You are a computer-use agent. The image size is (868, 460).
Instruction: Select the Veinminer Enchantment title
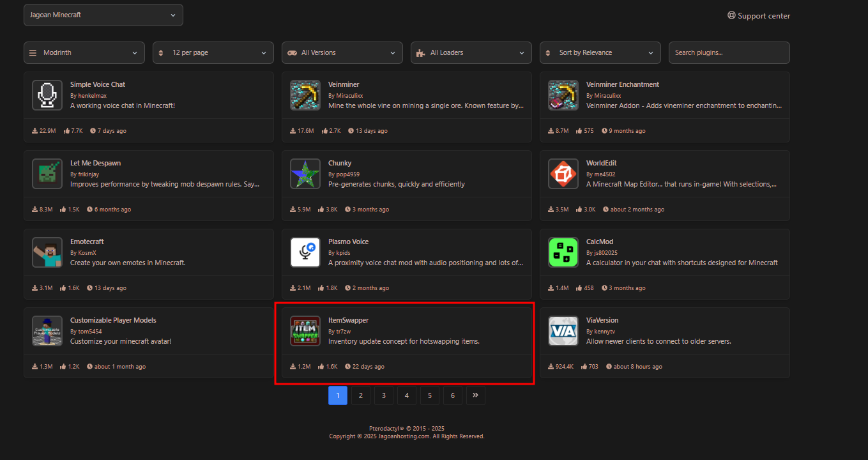[623, 84]
